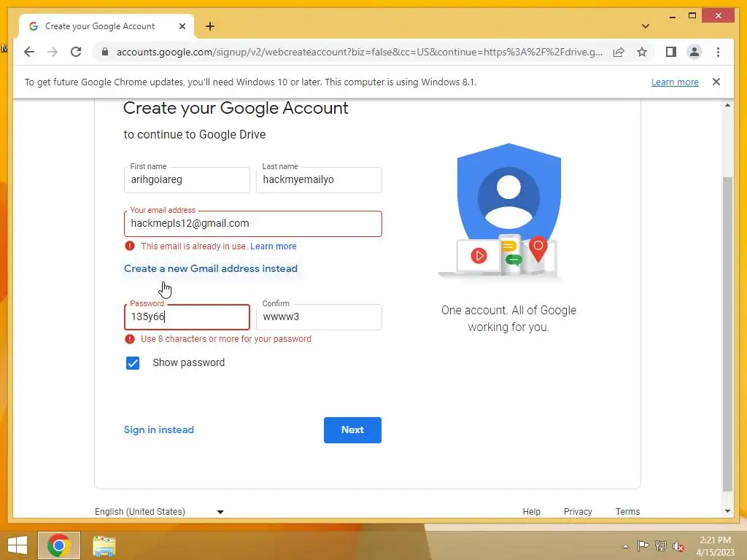Open the Terms footer link
This screenshot has width=747, height=560.
[x=627, y=511]
